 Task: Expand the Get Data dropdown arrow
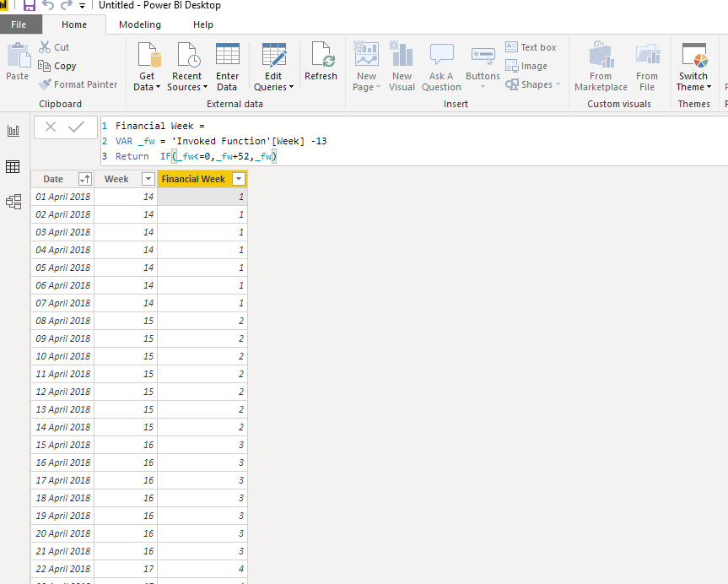(x=158, y=87)
